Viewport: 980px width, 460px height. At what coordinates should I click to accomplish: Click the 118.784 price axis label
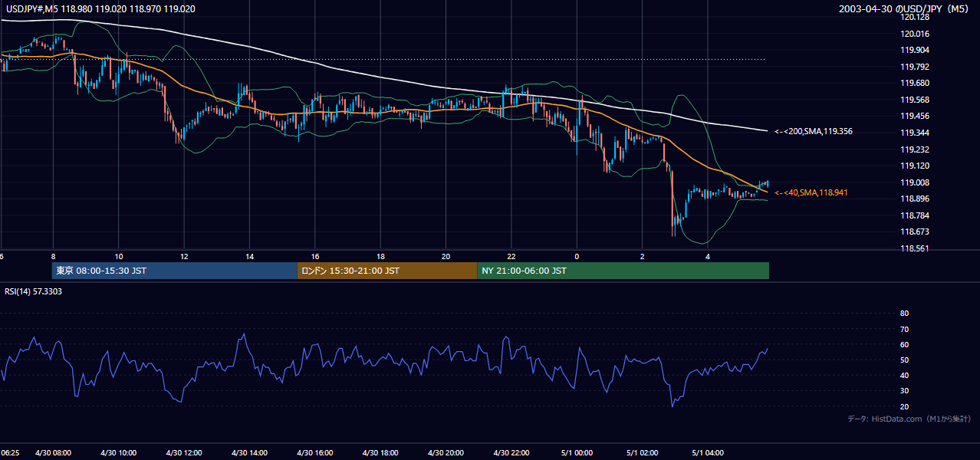click(x=913, y=215)
